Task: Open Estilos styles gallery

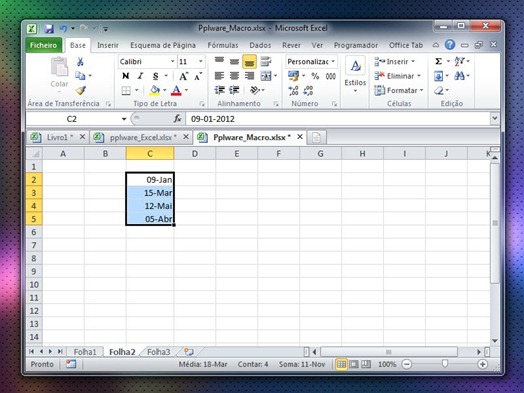Action: coord(356,76)
